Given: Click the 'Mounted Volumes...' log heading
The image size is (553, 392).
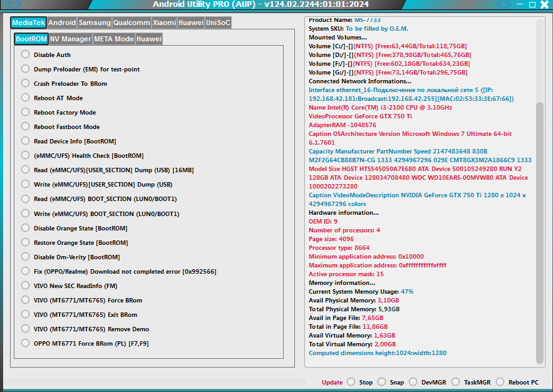Looking at the screenshot, I should [x=338, y=38].
